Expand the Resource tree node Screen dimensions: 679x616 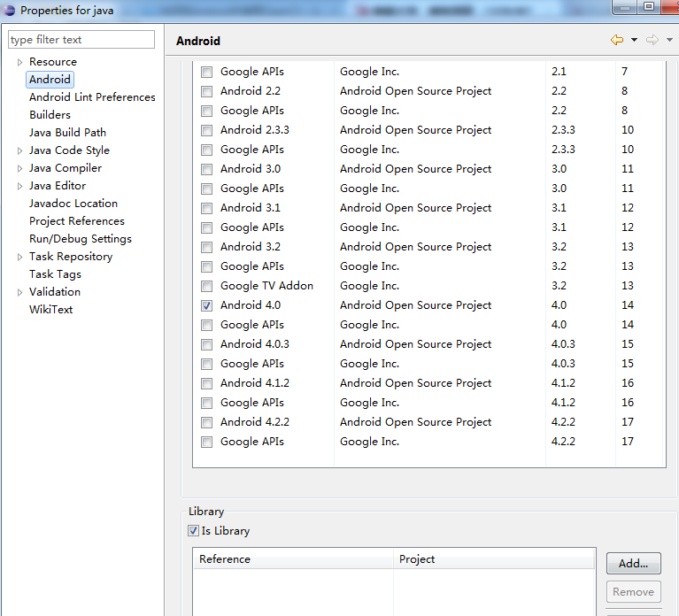coord(19,62)
